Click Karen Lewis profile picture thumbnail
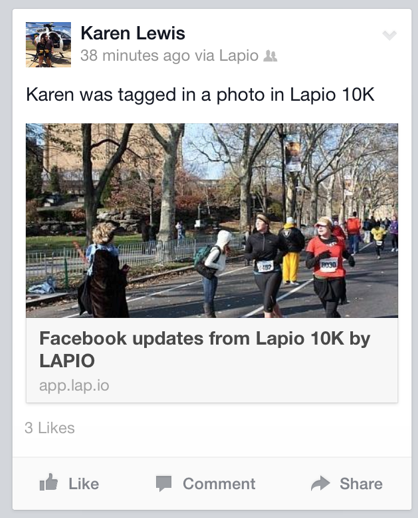The width and height of the screenshot is (418, 518). [48, 45]
